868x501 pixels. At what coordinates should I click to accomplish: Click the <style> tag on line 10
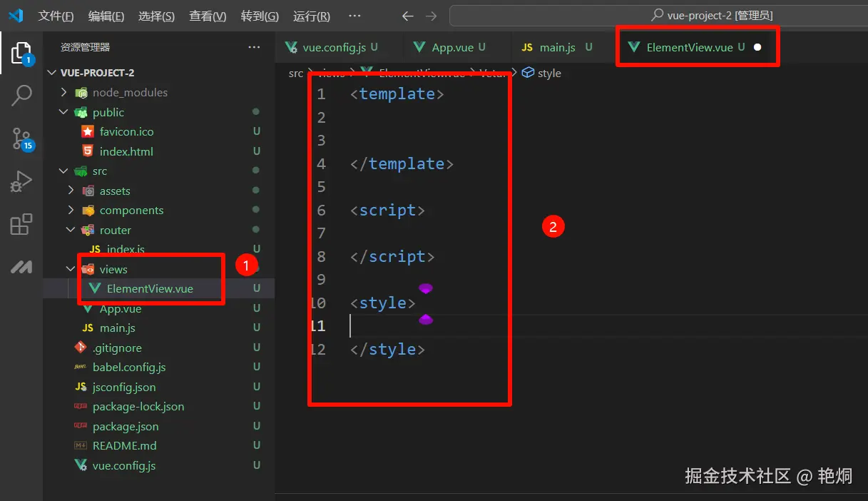click(x=383, y=303)
